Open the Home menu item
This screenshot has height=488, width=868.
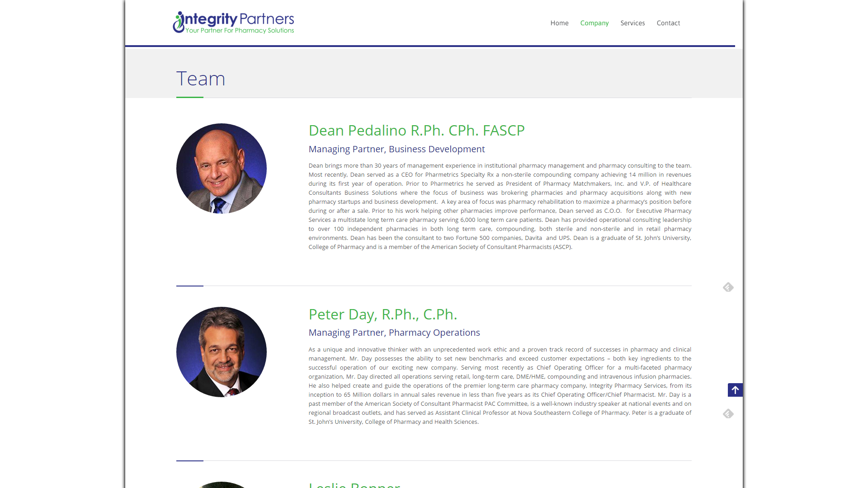point(559,23)
